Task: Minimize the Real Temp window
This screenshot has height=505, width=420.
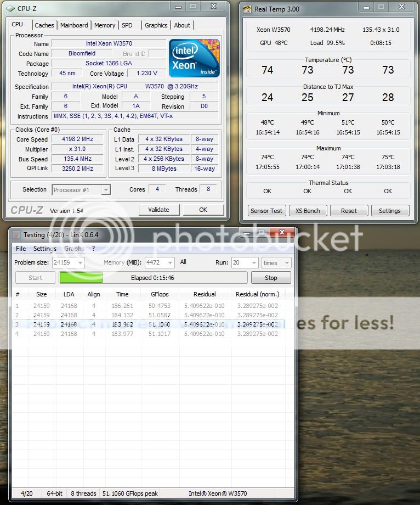Action: [x=366, y=7]
